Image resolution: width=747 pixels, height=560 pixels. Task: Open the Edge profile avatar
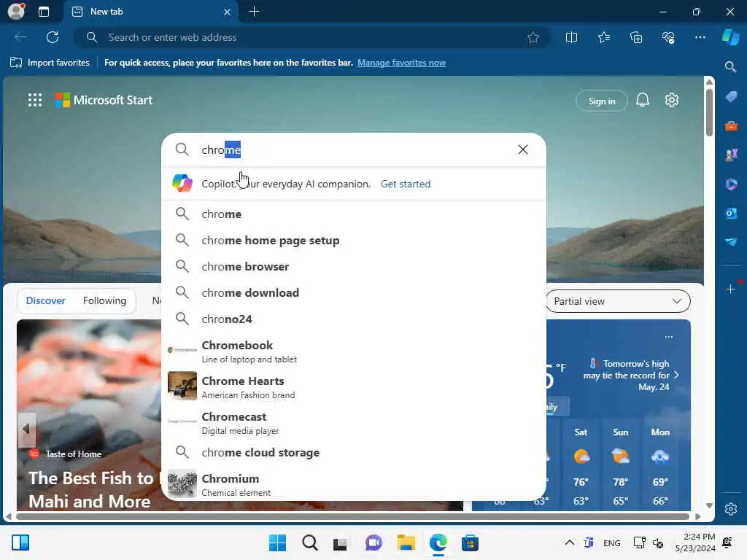[x=16, y=12]
